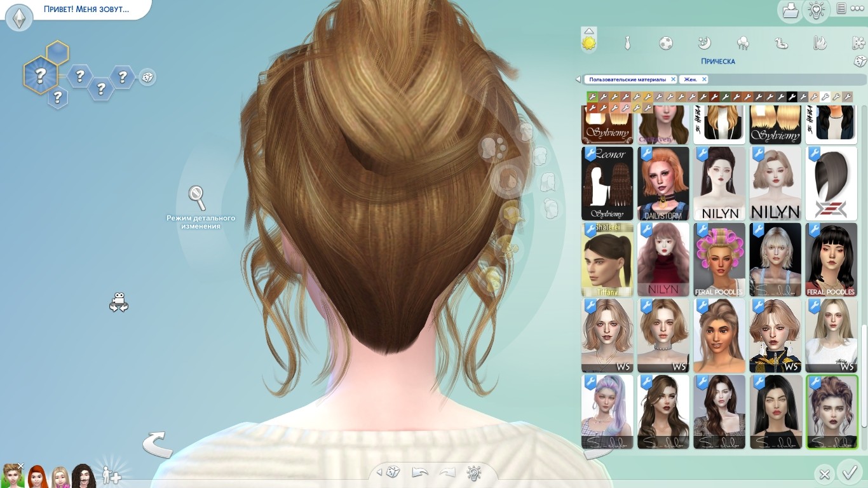Expand filter panel with left triangle arrow
868x488 pixels.
pos(578,79)
